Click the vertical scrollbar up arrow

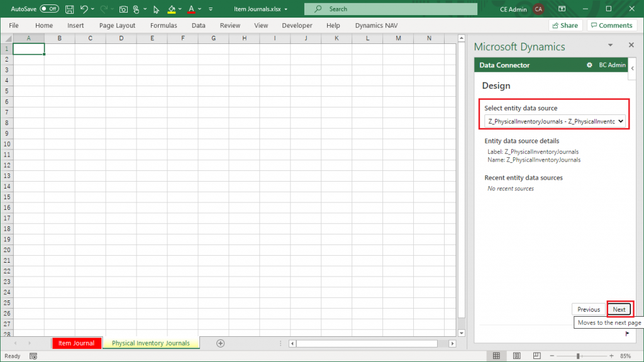(461, 38)
